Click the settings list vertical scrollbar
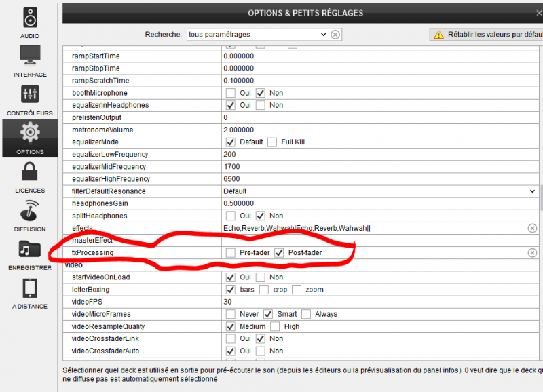 click(541, 198)
